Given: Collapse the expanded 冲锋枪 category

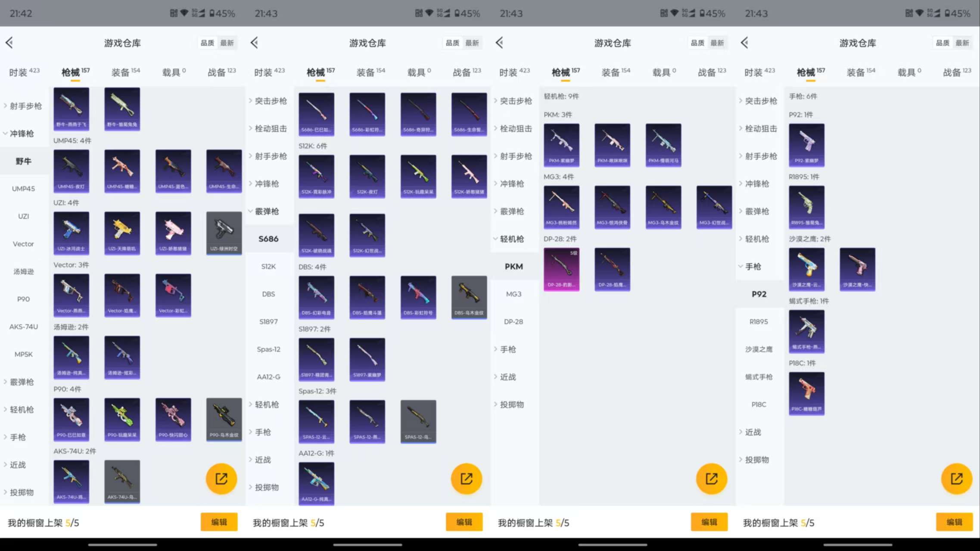Looking at the screenshot, I should coord(22,134).
